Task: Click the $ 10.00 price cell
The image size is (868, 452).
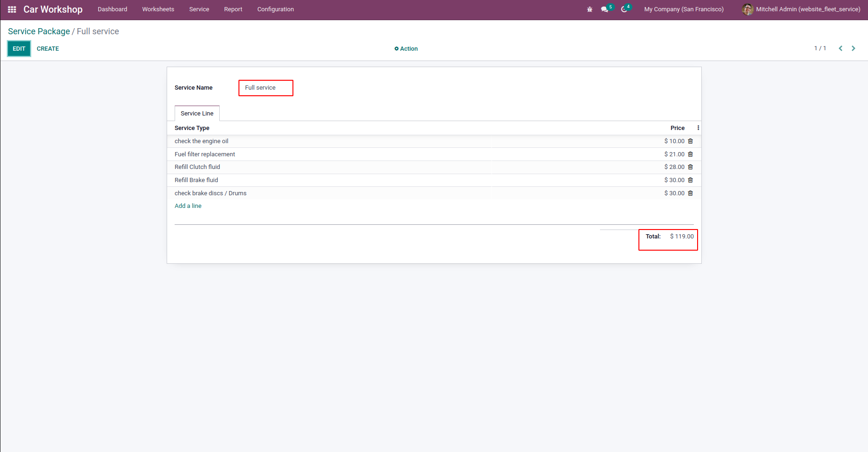Action: pos(674,141)
